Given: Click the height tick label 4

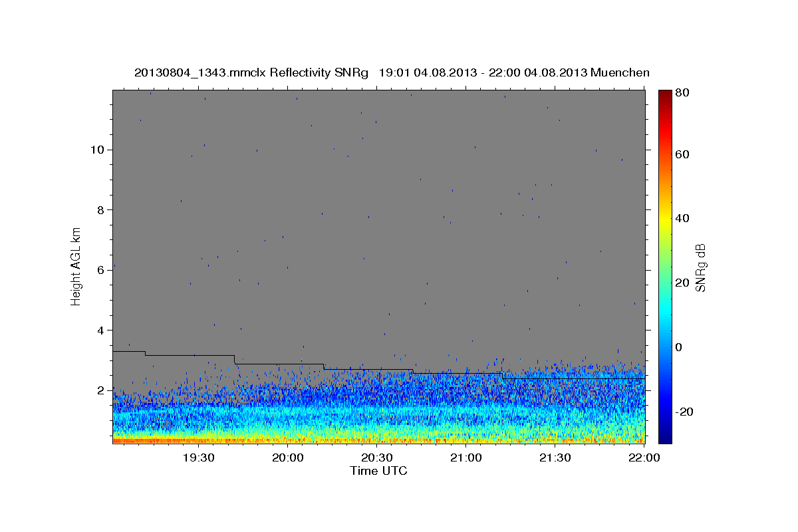Looking at the screenshot, I should [102, 331].
